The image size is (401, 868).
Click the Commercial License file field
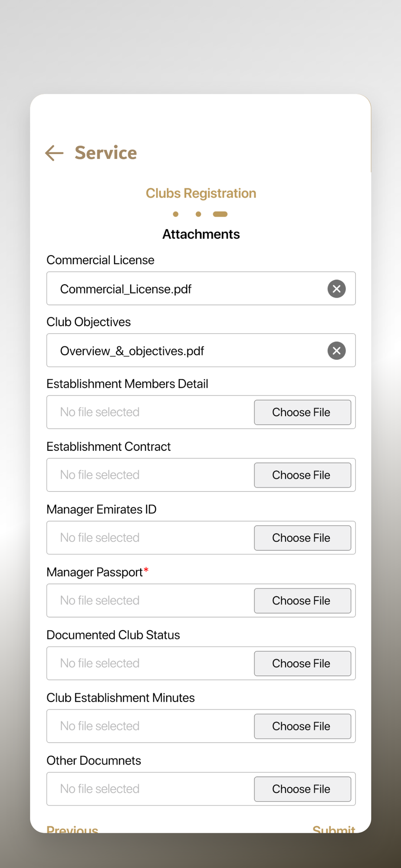point(201,289)
